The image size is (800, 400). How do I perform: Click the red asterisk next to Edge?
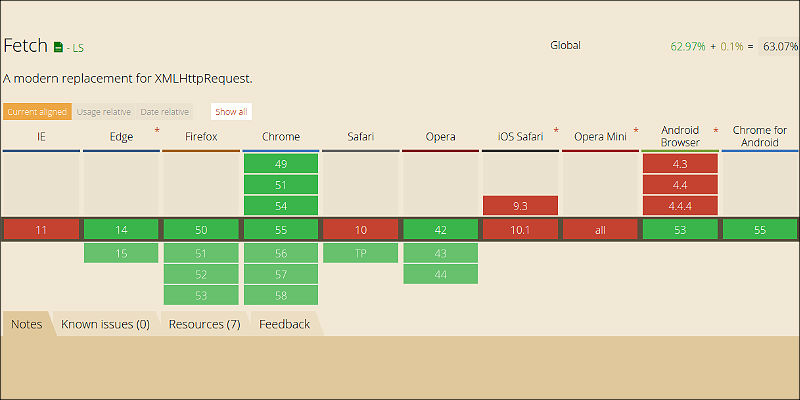point(157,131)
